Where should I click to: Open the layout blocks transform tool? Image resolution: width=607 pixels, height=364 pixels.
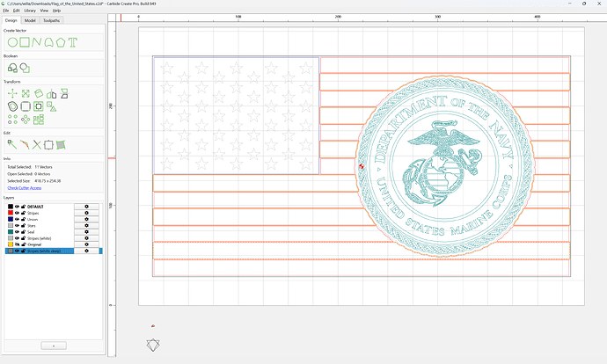click(x=39, y=120)
